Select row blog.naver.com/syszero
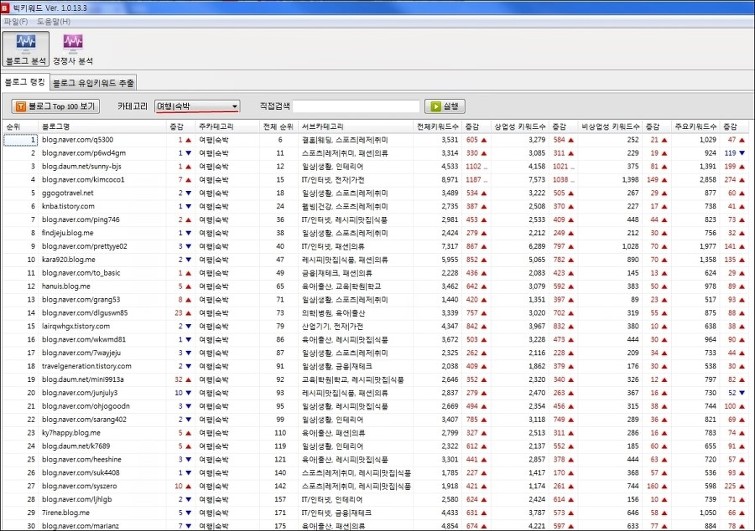 (376, 486)
